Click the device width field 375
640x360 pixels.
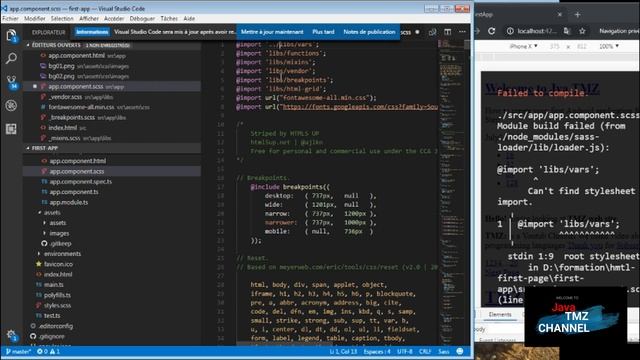554,46
